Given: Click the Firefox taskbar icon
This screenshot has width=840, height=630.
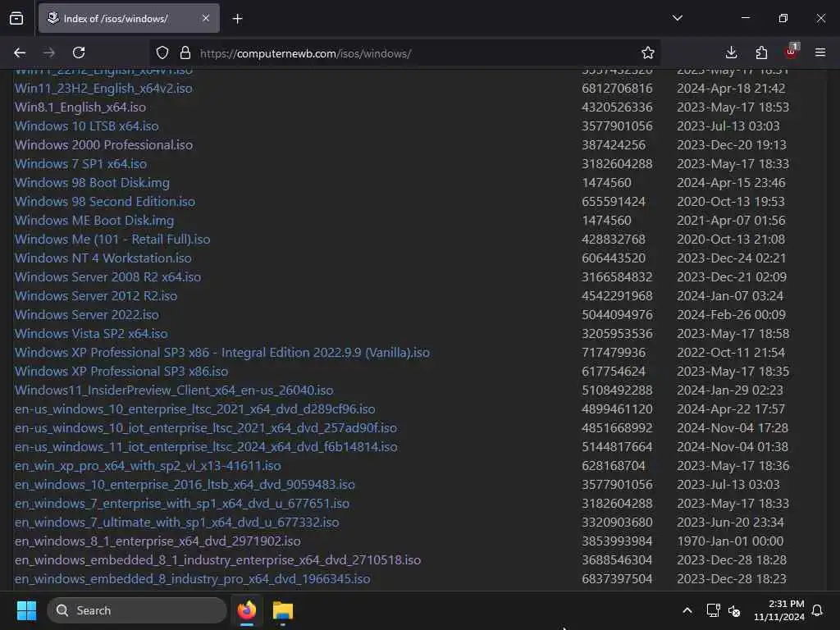Looking at the screenshot, I should pyautogui.click(x=247, y=610).
